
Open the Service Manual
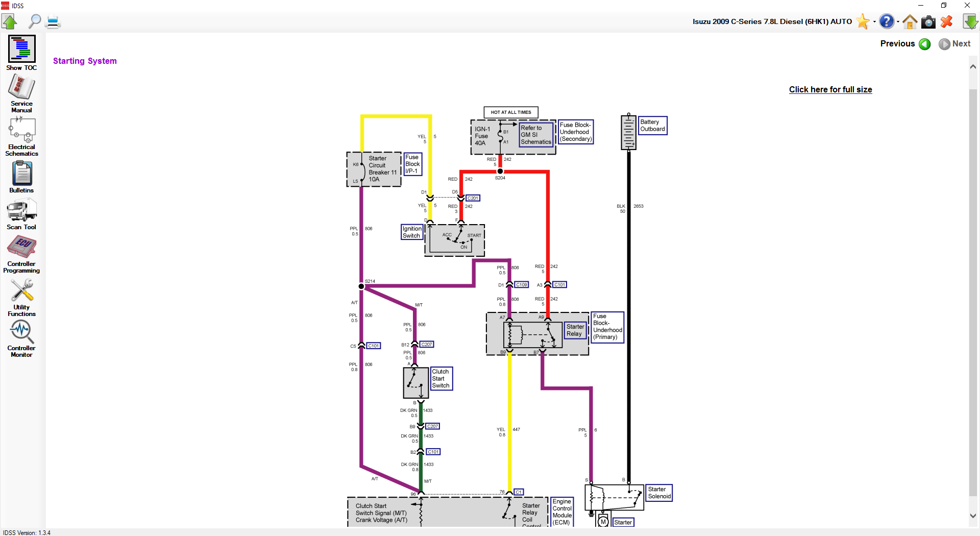[x=21, y=93]
